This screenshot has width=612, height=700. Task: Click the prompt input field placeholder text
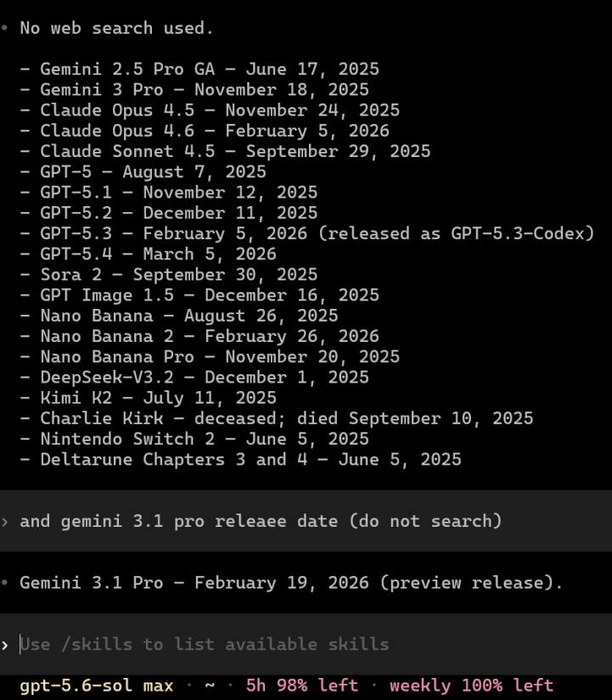coord(205,644)
